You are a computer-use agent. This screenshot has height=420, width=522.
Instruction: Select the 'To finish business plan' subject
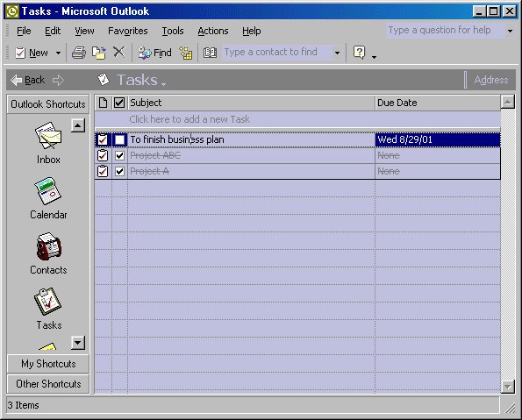(x=176, y=139)
